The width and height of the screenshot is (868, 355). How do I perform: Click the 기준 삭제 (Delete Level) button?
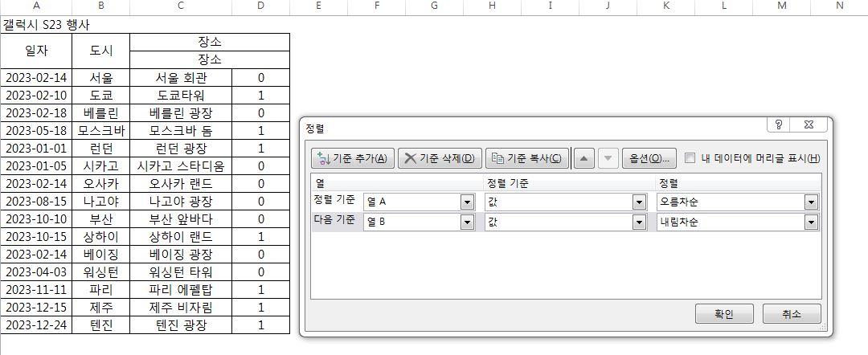coord(440,159)
